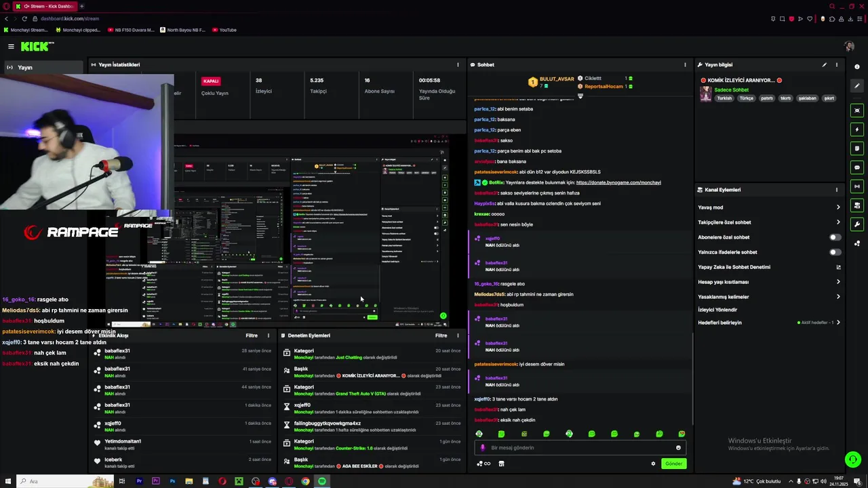Toggle Abonelere özel sohbet switch
The width and height of the screenshot is (868, 488).
835,237
